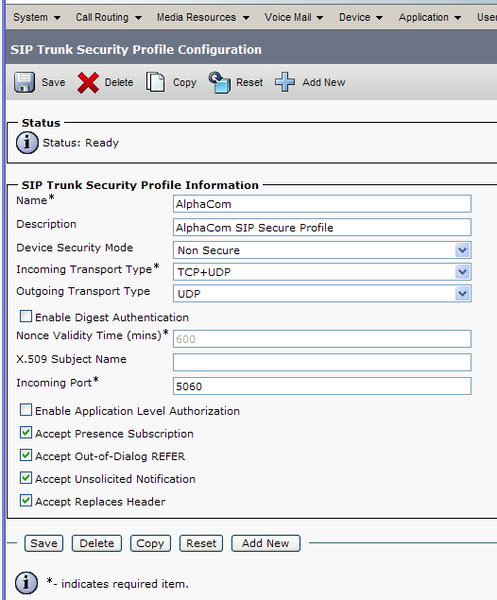Open the Media Resources menu

(x=203, y=18)
